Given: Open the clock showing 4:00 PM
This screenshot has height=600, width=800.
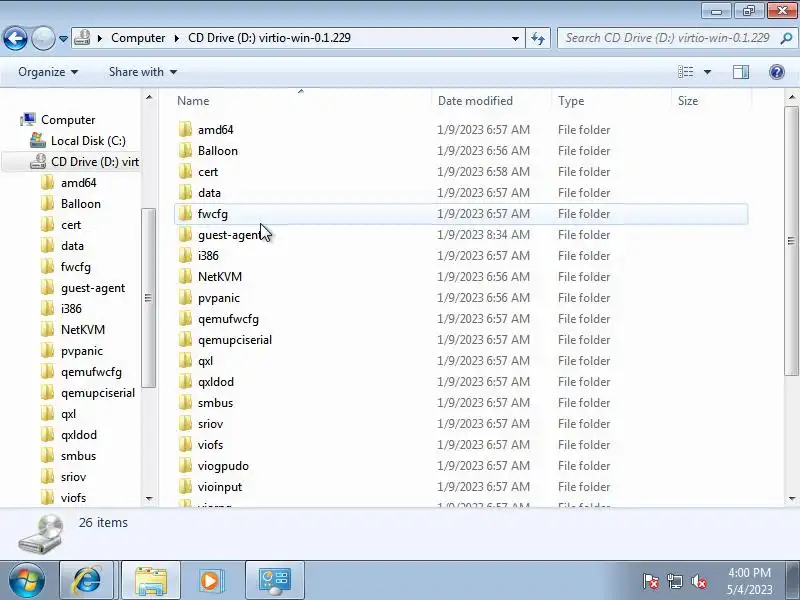Looking at the screenshot, I should [749, 581].
